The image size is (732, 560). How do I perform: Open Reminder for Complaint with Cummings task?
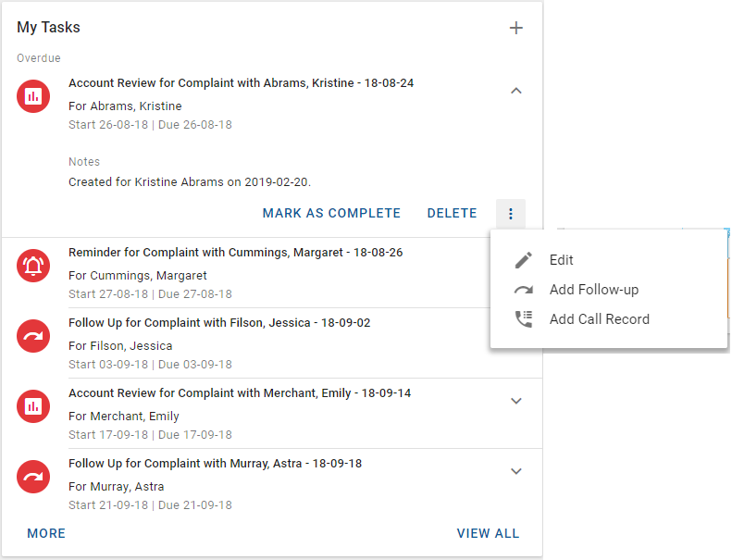(235, 253)
